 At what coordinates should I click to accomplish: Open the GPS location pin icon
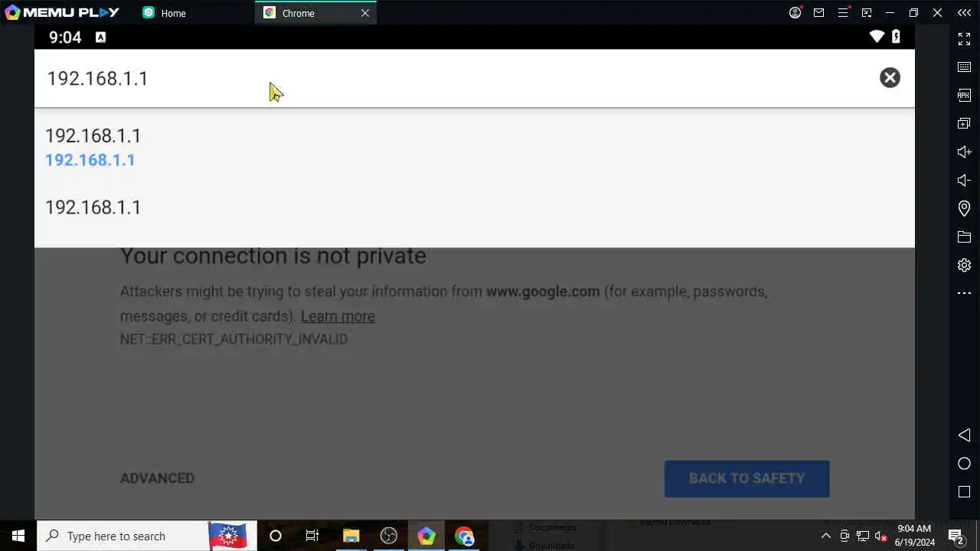coord(964,208)
